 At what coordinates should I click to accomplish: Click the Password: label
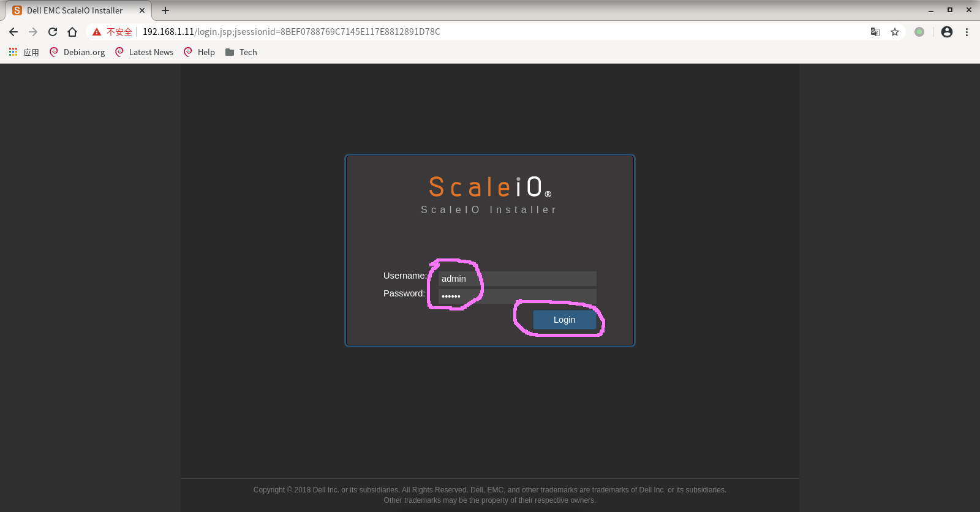coord(404,293)
